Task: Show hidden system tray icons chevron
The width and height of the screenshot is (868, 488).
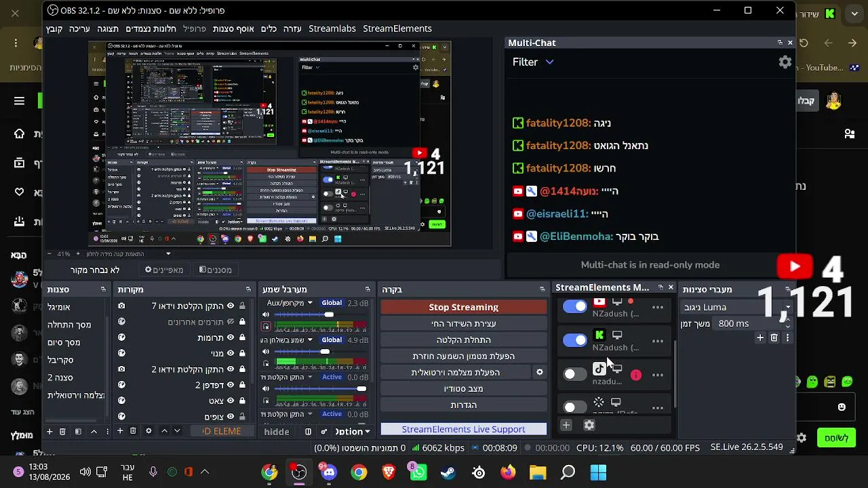Action: (204, 472)
